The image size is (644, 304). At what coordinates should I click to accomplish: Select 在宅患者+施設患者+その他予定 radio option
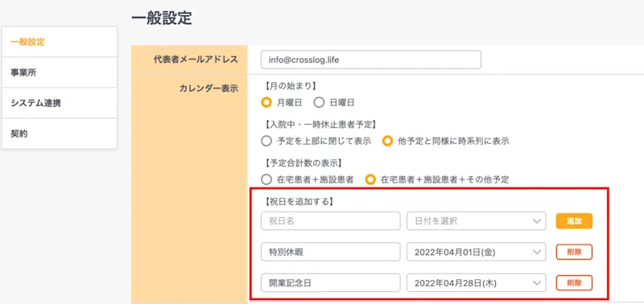tap(371, 179)
